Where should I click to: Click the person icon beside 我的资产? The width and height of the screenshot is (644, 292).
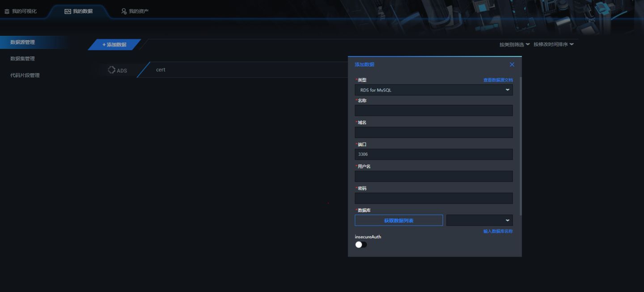[x=124, y=11]
